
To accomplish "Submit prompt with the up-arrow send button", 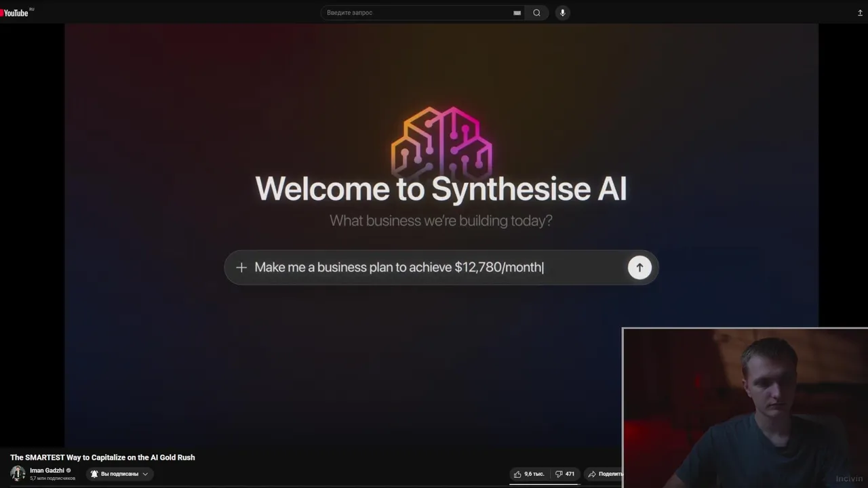I will 639,267.
